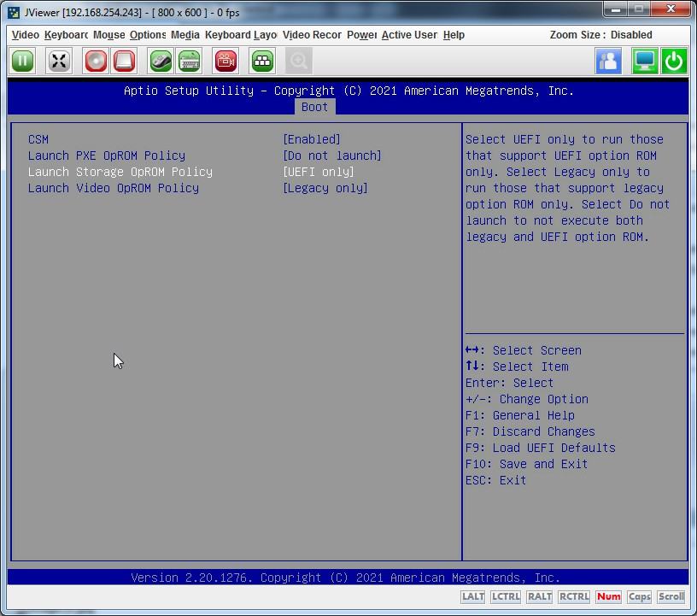Open the Help menu

coord(454,35)
